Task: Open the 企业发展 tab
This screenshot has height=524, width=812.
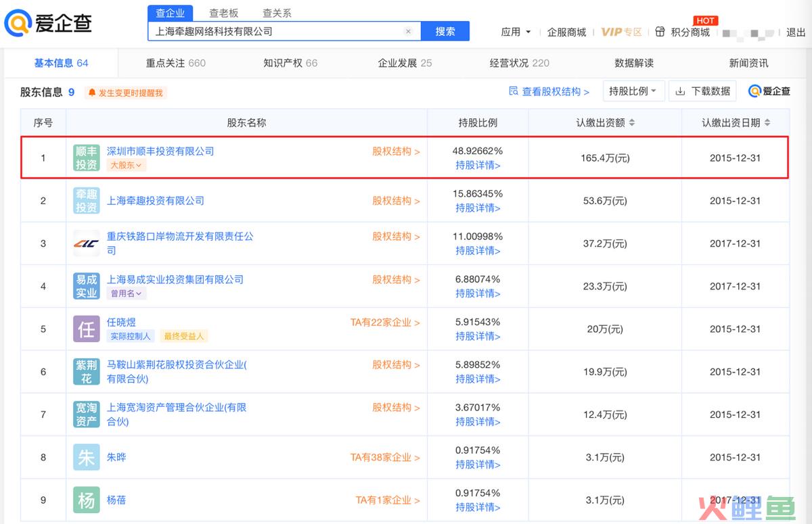Action: 405,63
